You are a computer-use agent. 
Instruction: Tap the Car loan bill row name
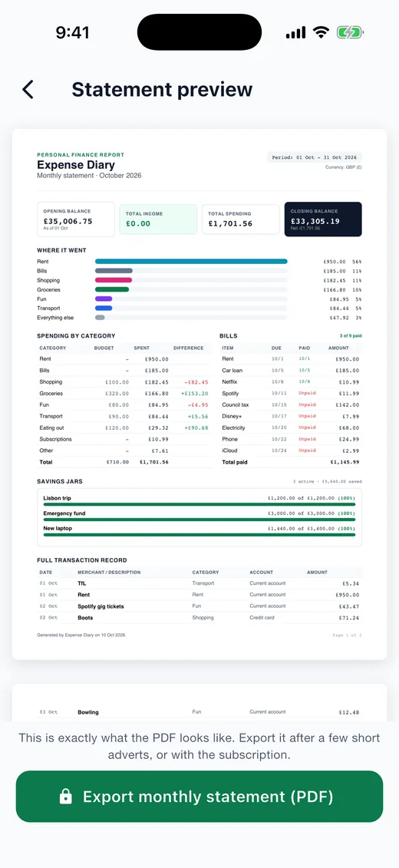[x=232, y=371]
